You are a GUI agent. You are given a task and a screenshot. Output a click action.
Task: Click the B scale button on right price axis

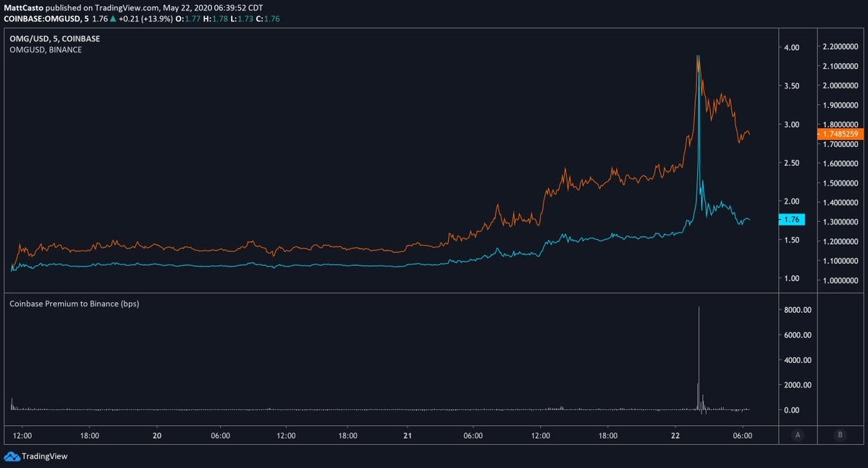[x=840, y=435]
